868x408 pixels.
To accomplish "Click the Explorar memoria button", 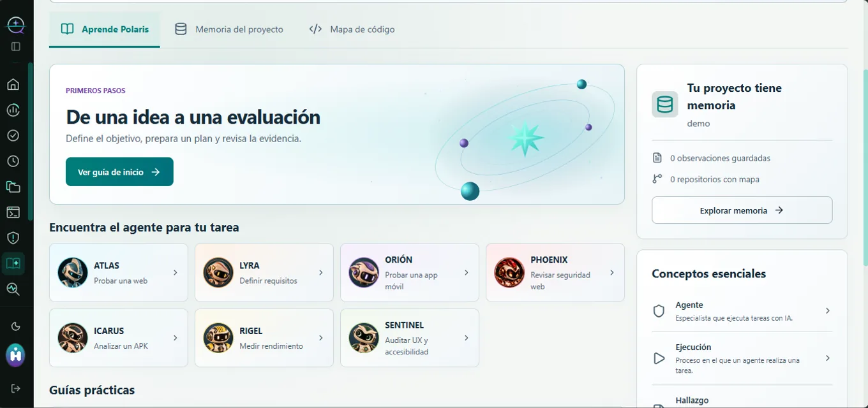I will tap(742, 210).
